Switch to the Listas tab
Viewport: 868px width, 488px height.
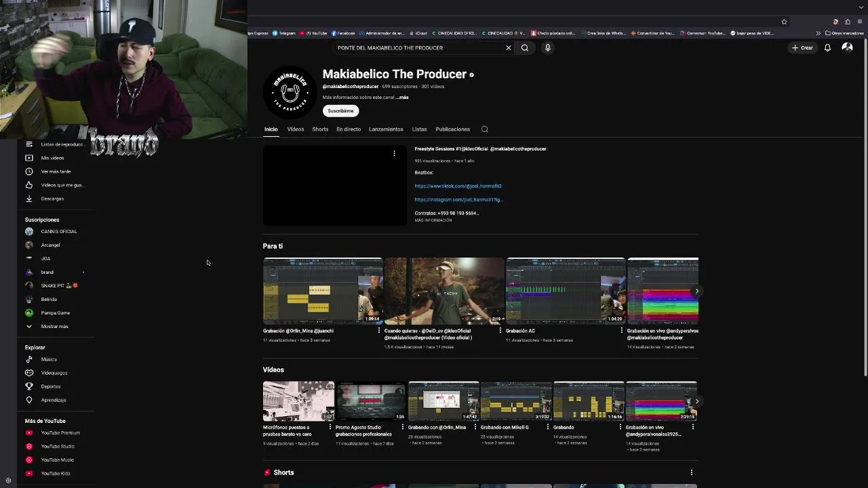point(419,129)
